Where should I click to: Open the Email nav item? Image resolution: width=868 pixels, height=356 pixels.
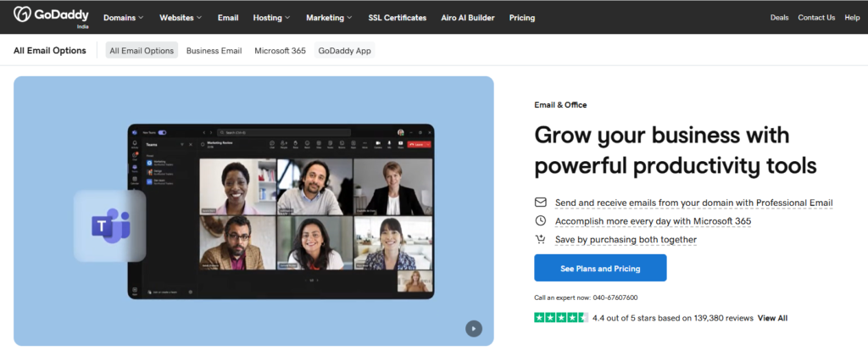pyautogui.click(x=228, y=18)
